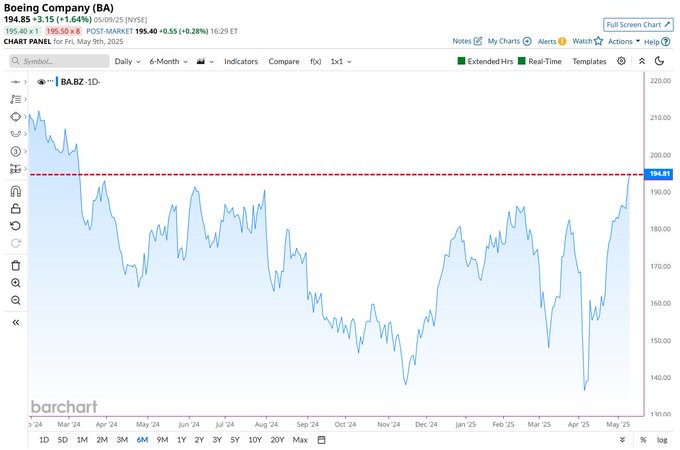The height and width of the screenshot is (450, 680).
Task: Add to Watch list star
Action: click(x=587, y=41)
